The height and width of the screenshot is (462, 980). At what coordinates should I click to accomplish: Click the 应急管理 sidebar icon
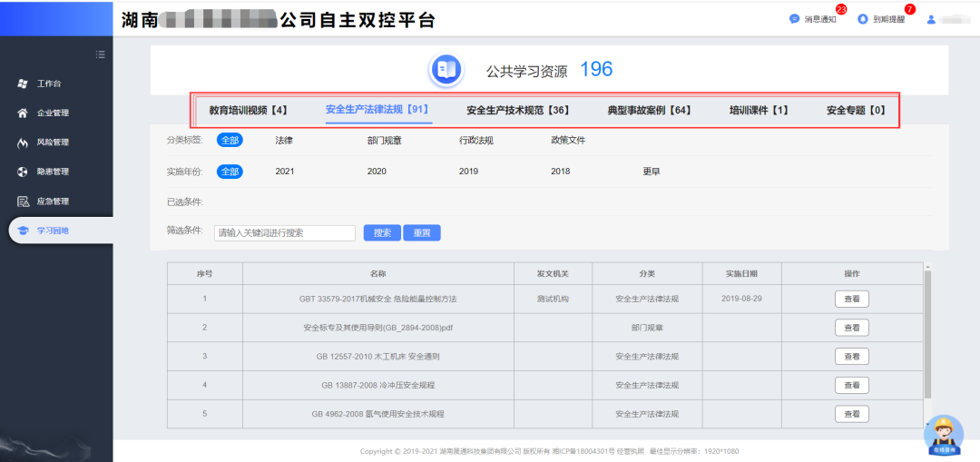click(x=23, y=202)
